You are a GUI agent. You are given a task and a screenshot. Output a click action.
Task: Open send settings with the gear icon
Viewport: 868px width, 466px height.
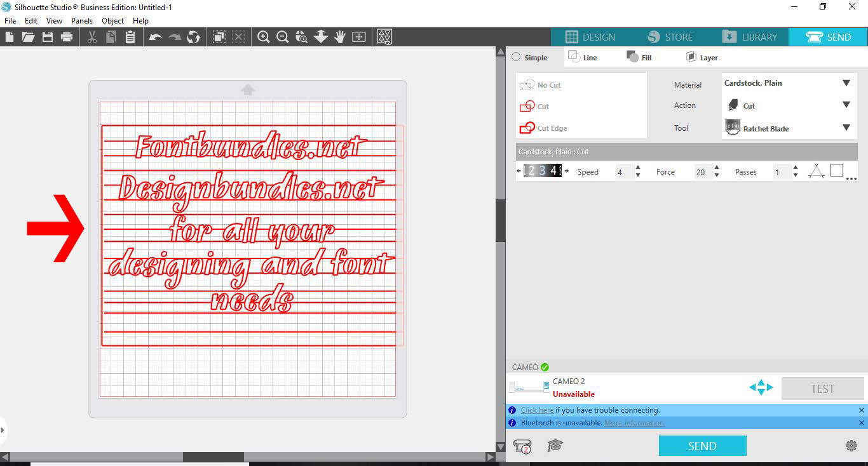[x=851, y=446]
